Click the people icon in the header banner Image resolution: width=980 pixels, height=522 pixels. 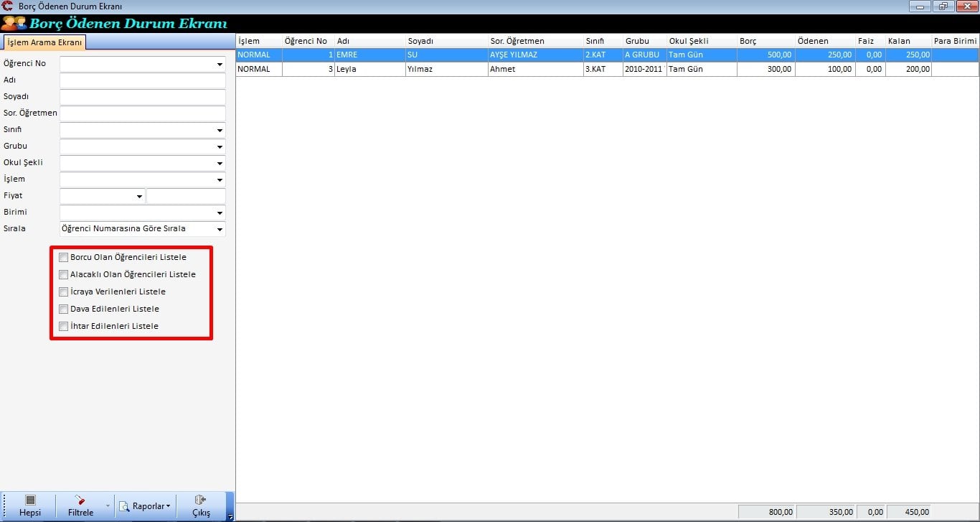14,24
